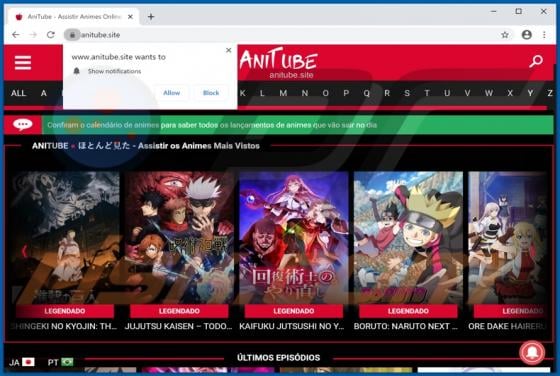Click the BORUTO: NARUTO NEXT title
The height and width of the screenshot is (376, 560).
406,326
